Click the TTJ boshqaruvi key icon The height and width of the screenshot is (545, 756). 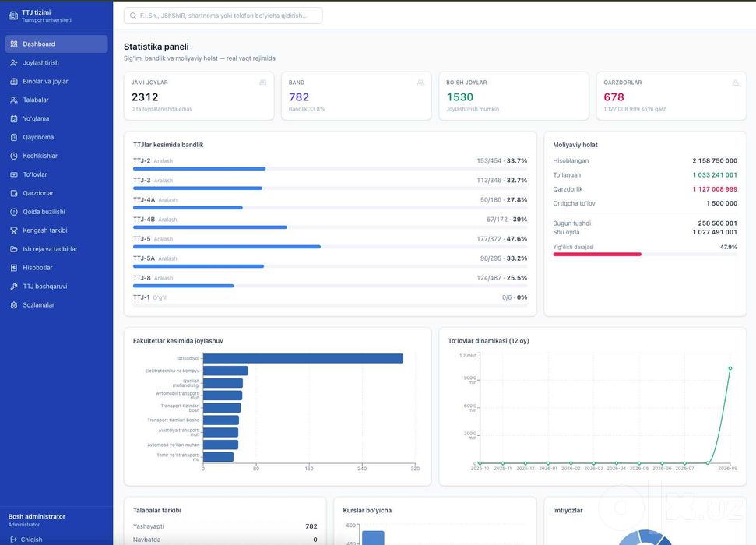tap(14, 287)
